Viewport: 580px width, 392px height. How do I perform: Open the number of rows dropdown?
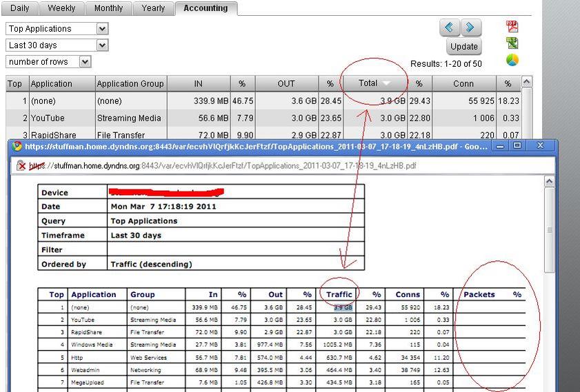[85, 62]
